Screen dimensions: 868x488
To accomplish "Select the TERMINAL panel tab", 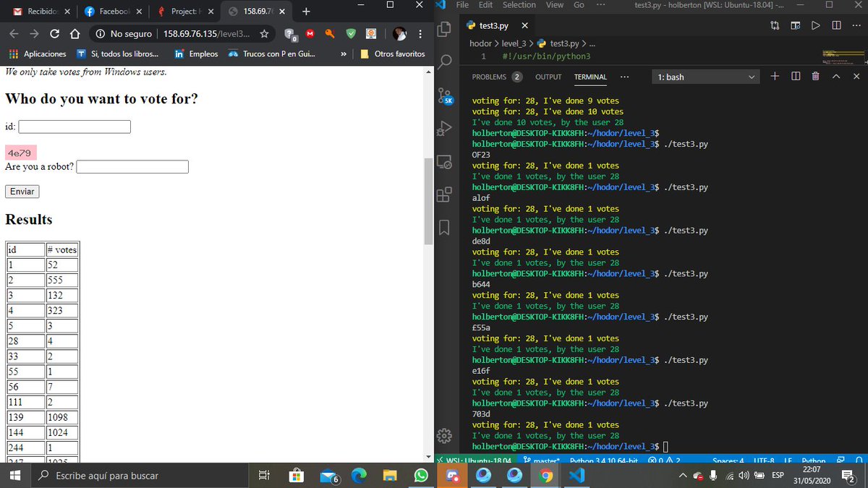I will 590,77.
